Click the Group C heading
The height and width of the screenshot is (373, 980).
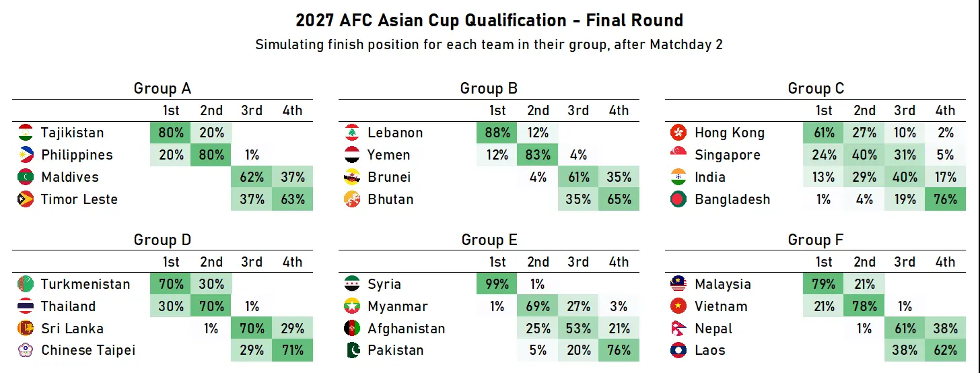pyautogui.click(x=816, y=89)
